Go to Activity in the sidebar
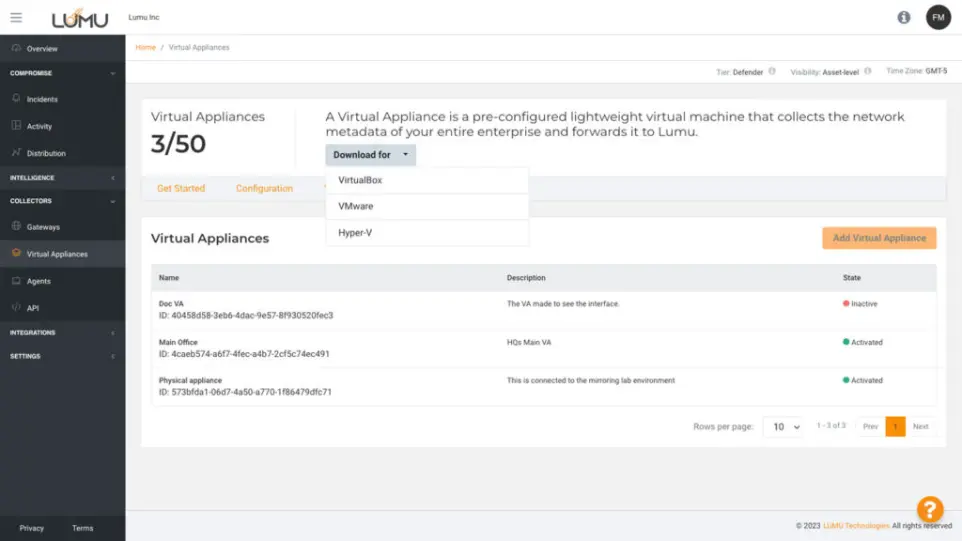The width and height of the screenshot is (962, 541). [x=39, y=126]
